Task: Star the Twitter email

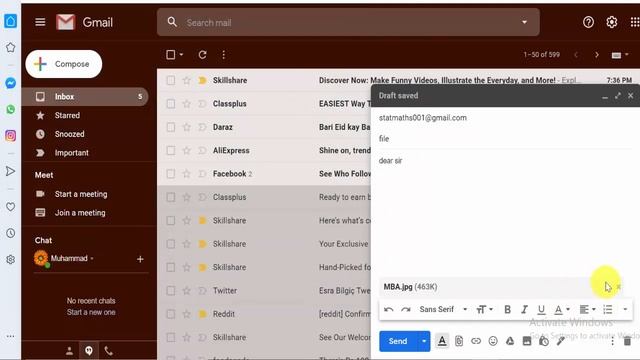Action: [187, 291]
